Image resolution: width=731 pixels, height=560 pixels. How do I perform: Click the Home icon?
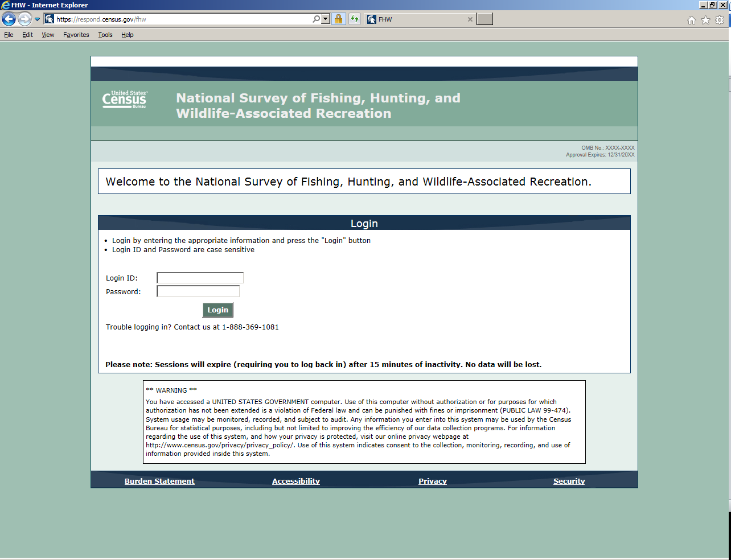(x=691, y=20)
